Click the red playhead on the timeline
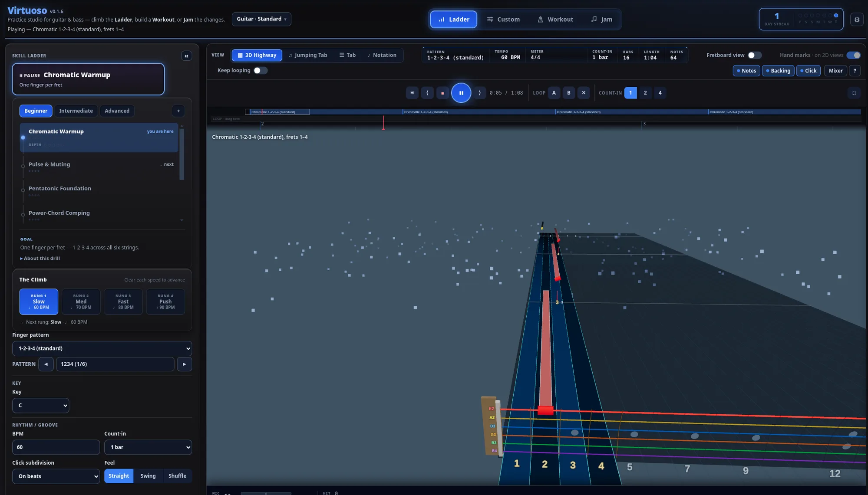The width and height of the screenshot is (868, 495). (383, 123)
